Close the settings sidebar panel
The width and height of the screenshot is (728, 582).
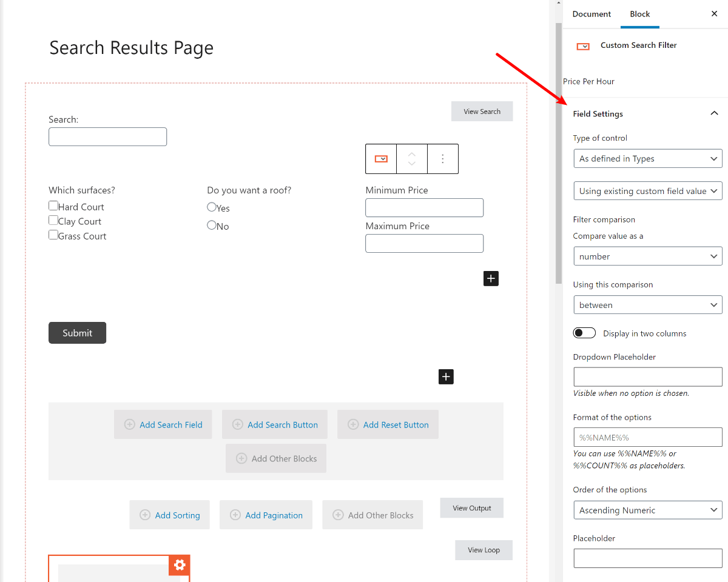pos(714,14)
